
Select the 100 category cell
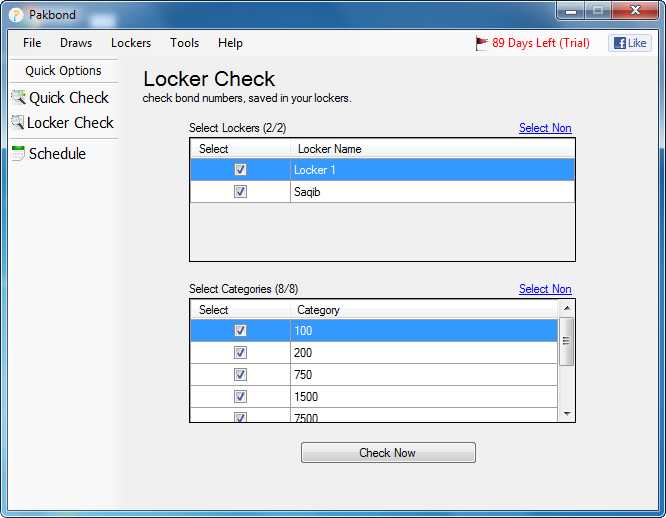pos(424,331)
